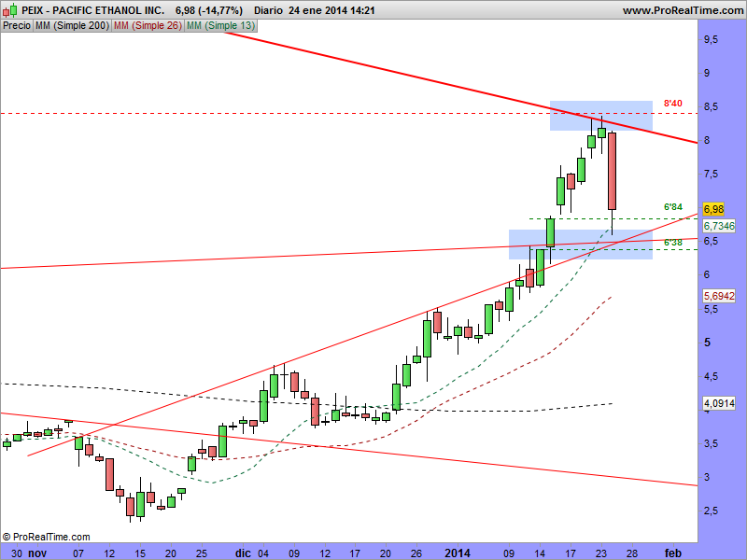Click the 2,5 price axis label
Image resolution: width=747 pixels, height=560 pixels.
(x=711, y=511)
